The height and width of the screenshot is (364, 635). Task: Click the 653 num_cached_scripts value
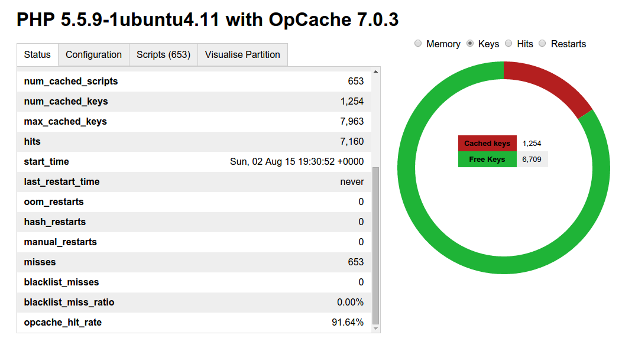(355, 82)
